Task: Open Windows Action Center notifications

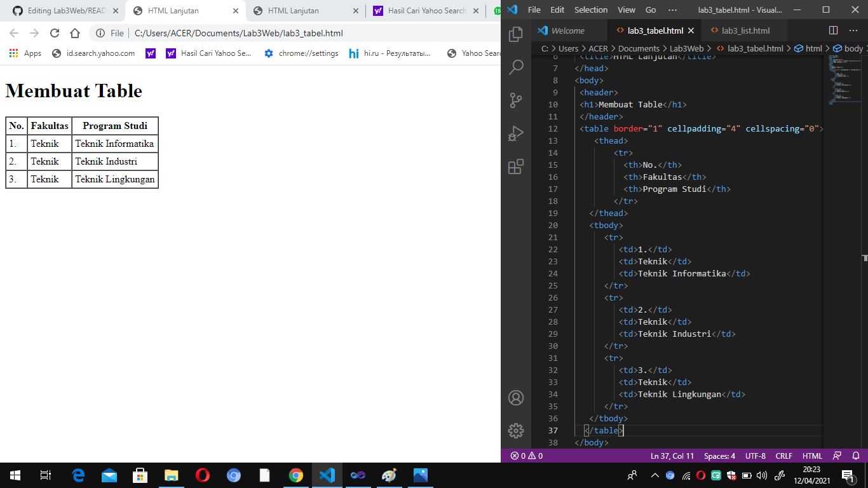Action: pos(848,475)
